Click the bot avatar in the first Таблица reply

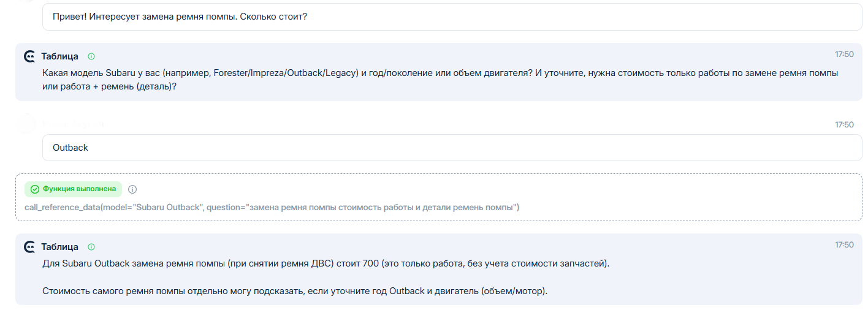pos(29,56)
